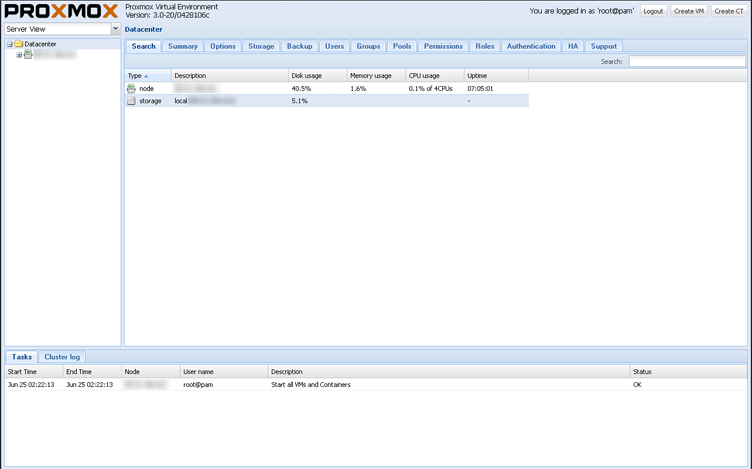The width and height of the screenshot is (752, 469).
Task: Click the 0.1% of 4CPUs value
Action: pyautogui.click(x=431, y=89)
